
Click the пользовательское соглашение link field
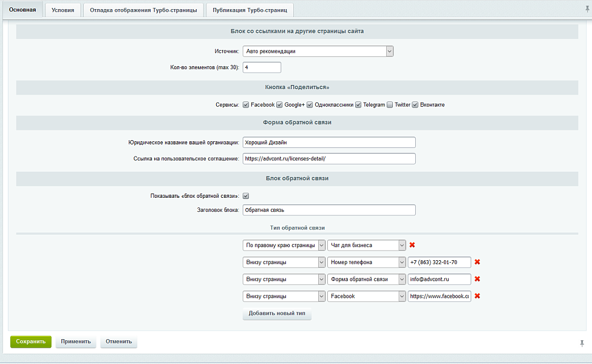329,159
